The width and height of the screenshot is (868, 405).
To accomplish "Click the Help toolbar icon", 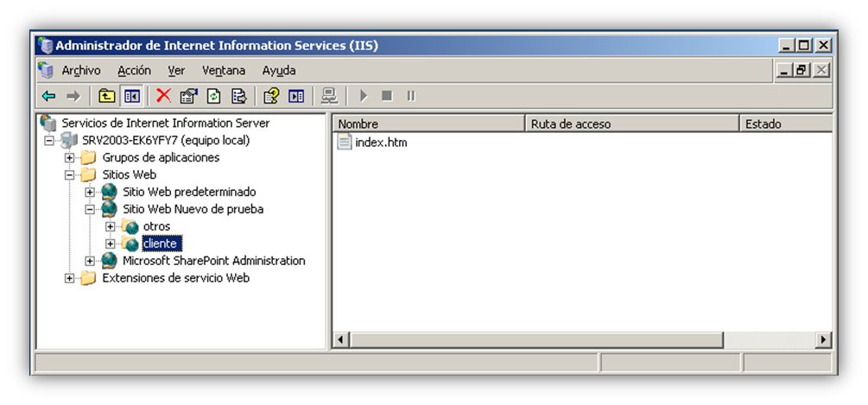I will [x=271, y=96].
